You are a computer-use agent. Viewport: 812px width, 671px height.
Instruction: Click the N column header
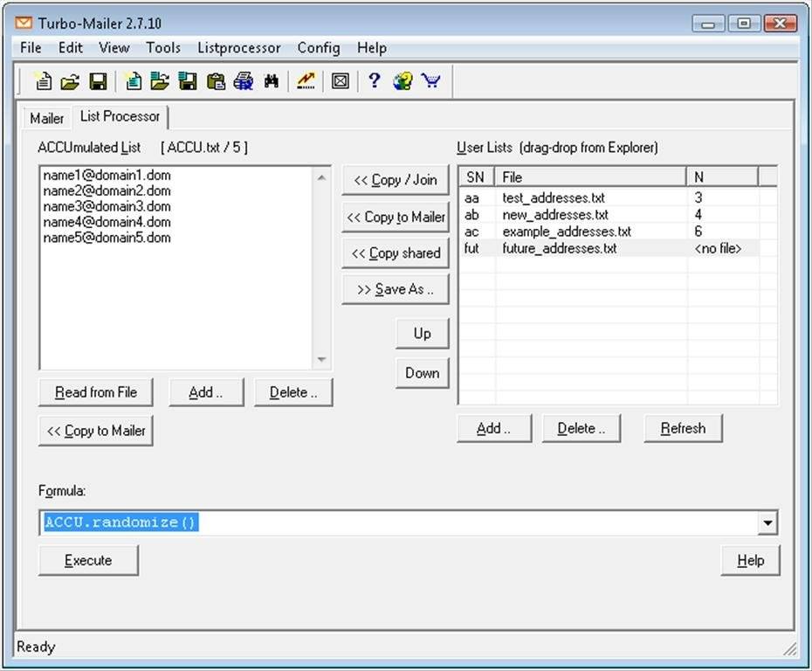(x=722, y=177)
